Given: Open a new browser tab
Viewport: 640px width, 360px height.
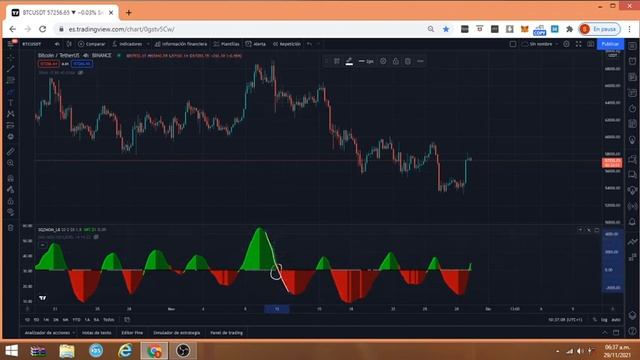Looking at the screenshot, I should (128, 13).
